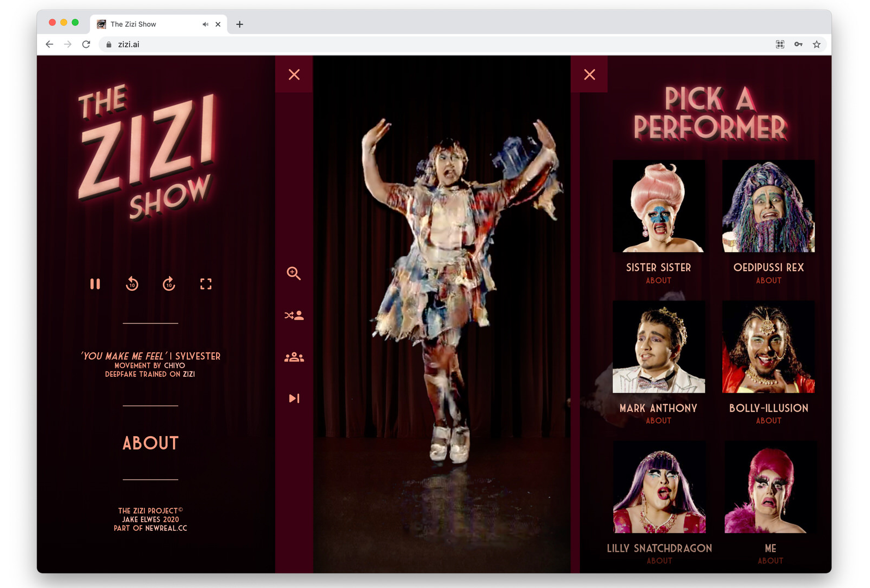Viewport: 870px width, 588px height.
Task: Open About under Bolly-Illusion
Action: (769, 421)
